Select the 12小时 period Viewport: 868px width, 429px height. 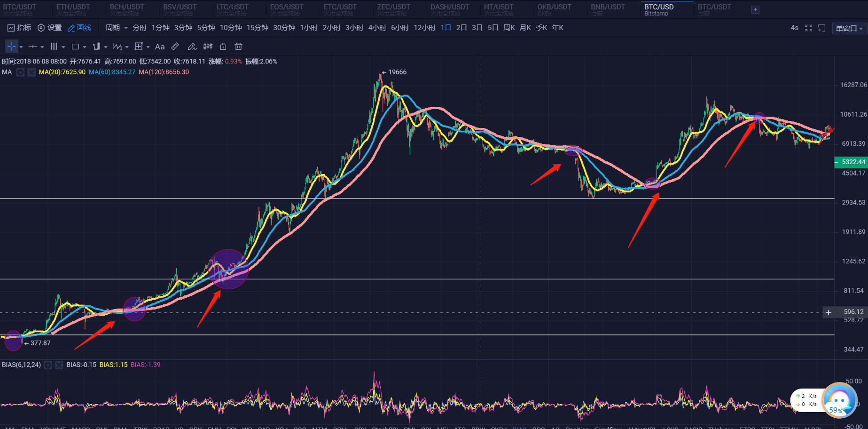click(425, 28)
